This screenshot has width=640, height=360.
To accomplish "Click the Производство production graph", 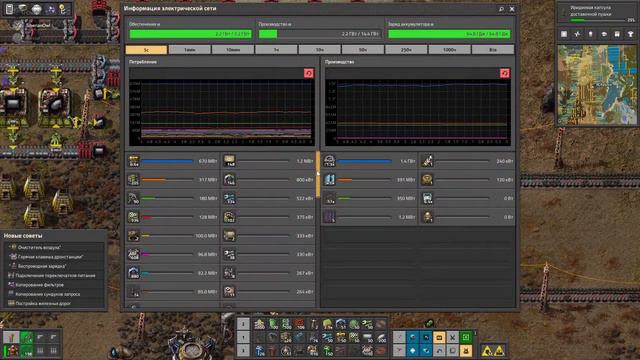I will point(418,112).
